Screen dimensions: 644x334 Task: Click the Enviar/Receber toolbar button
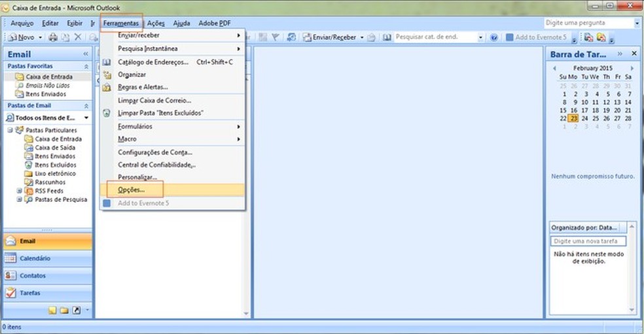(x=329, y=37)
